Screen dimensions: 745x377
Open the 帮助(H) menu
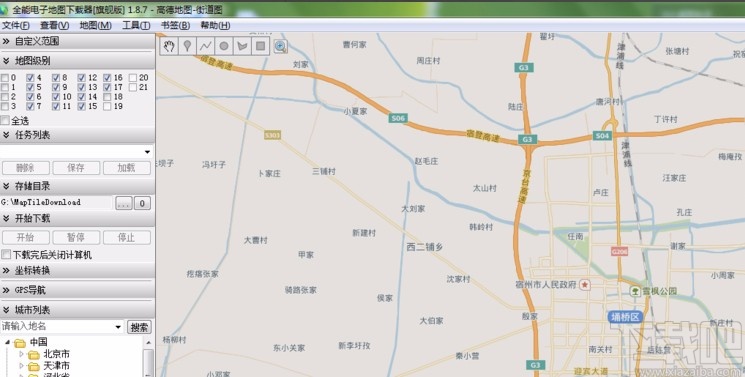(x=215, y=26)
